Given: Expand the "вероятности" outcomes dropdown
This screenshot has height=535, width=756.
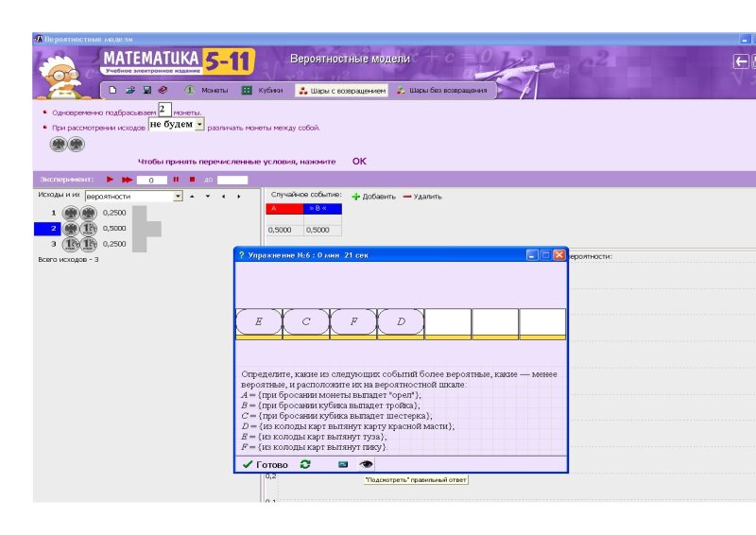Looking at the screenshot, I should (x=178, y=197).
